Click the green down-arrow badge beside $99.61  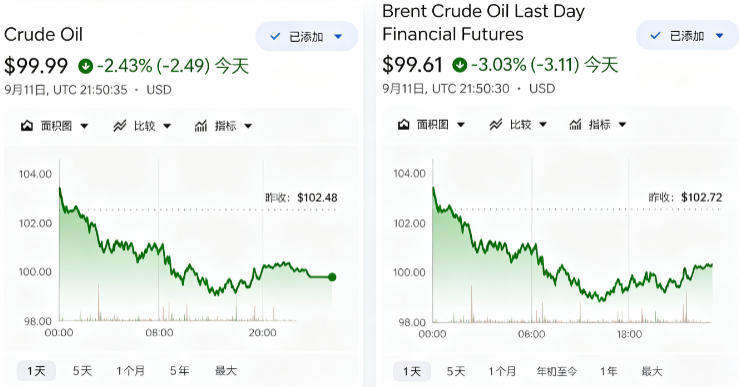pyautogui.click(x=460, y=65)
